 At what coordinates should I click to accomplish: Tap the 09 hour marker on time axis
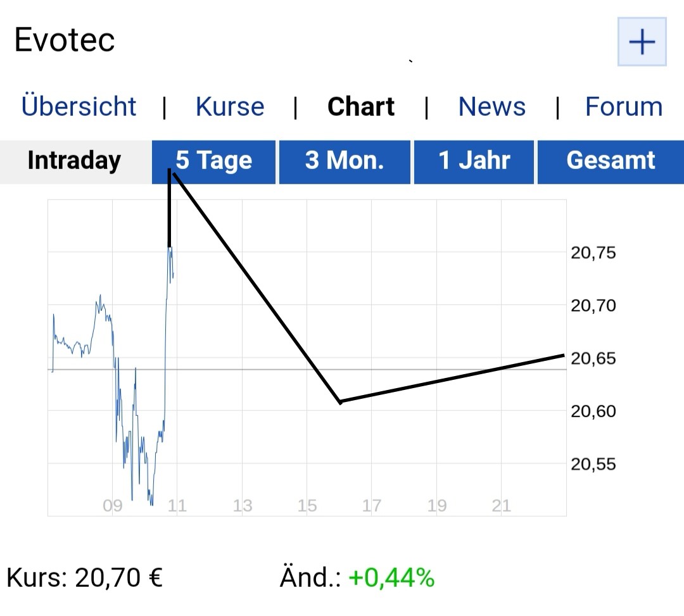pyautogui.click(x=112, y=506)
